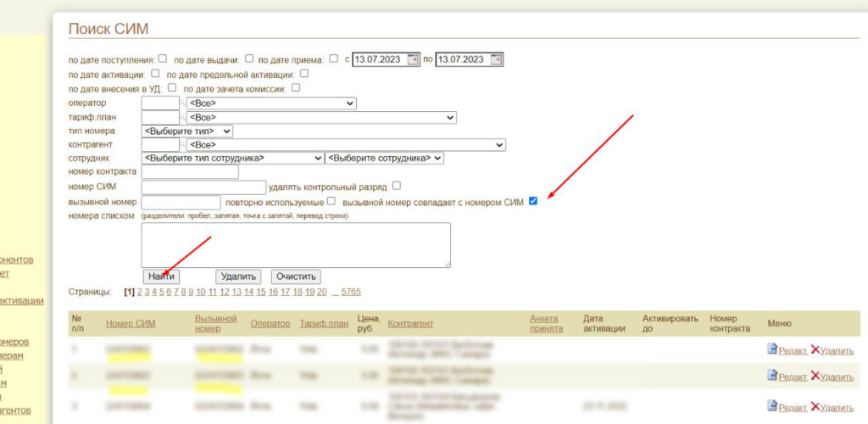The width and height of the screenshot is (868, 424).
Task: Check 'по дате зачета комиссии' box
Action: (296, 87)
